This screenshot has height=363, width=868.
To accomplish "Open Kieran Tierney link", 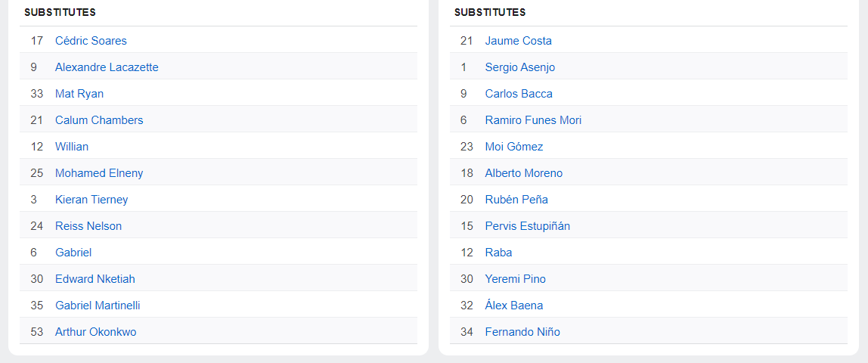I will tap(91, 200).
